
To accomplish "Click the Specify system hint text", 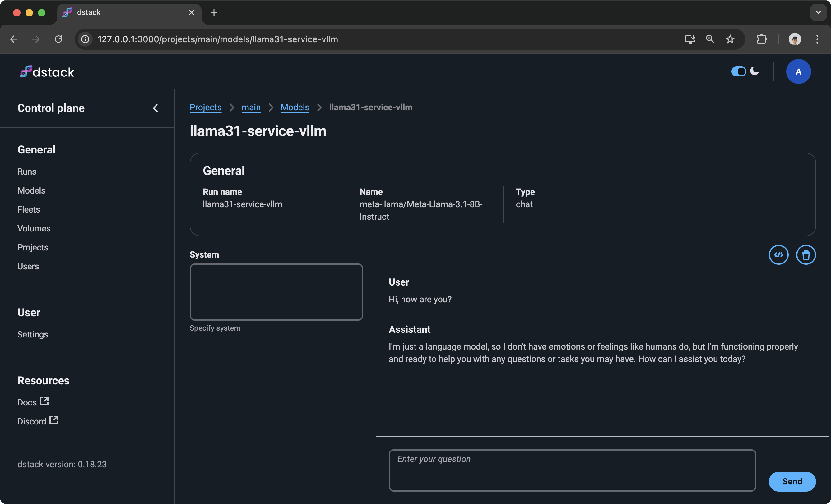I will pos(215,328).
